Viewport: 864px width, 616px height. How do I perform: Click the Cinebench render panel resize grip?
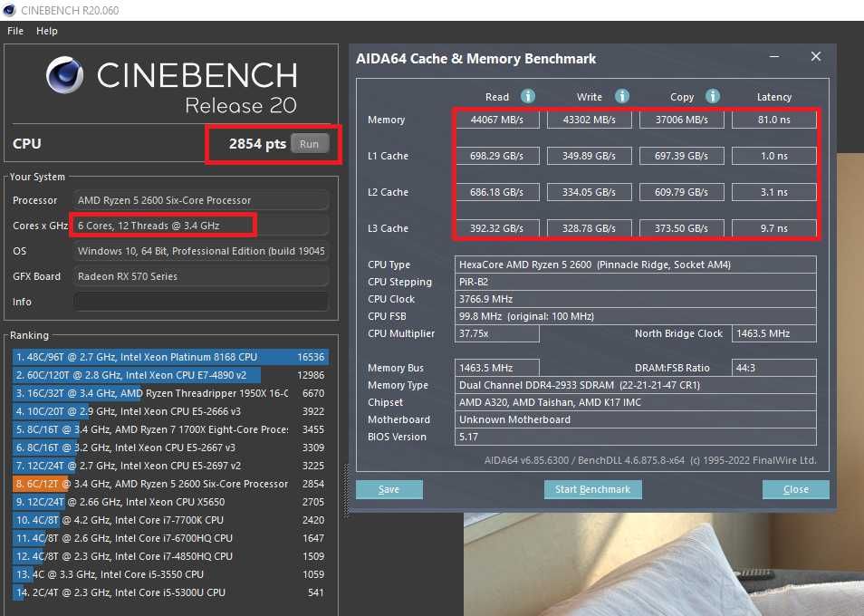(346, 491)
